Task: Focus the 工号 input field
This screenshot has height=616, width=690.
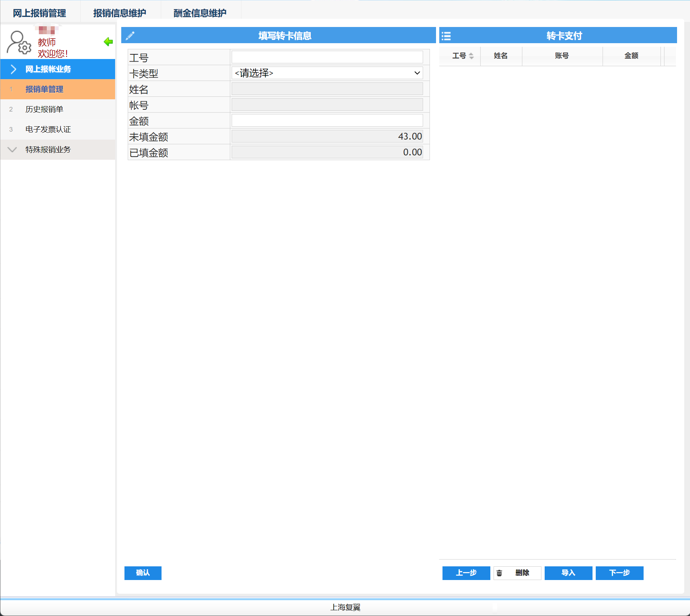Action: pyautogui.click(x=327, y=57)
